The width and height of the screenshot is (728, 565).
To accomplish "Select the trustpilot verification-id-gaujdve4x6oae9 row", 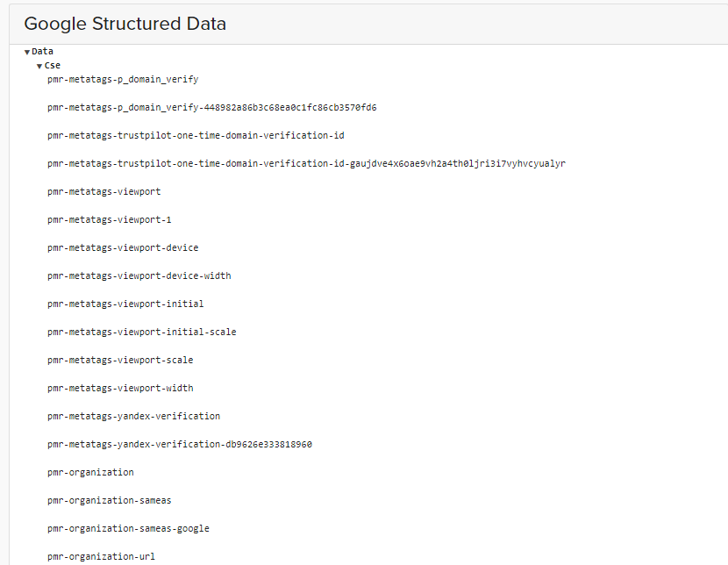I will (306, 163).
